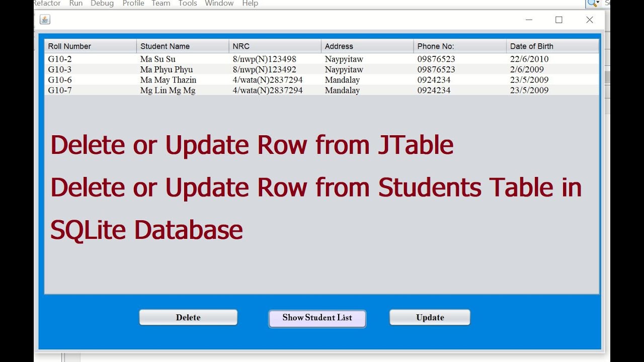Click the Ma Su Su name cell
The height and width of the screenshot is (362, 644).
click(x=183, y=59)
